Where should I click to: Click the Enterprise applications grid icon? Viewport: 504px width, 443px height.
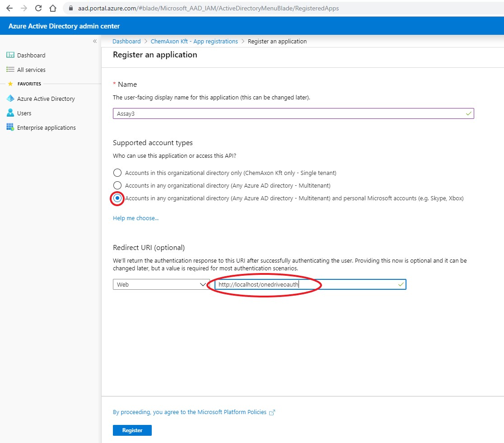coord(9,127)
